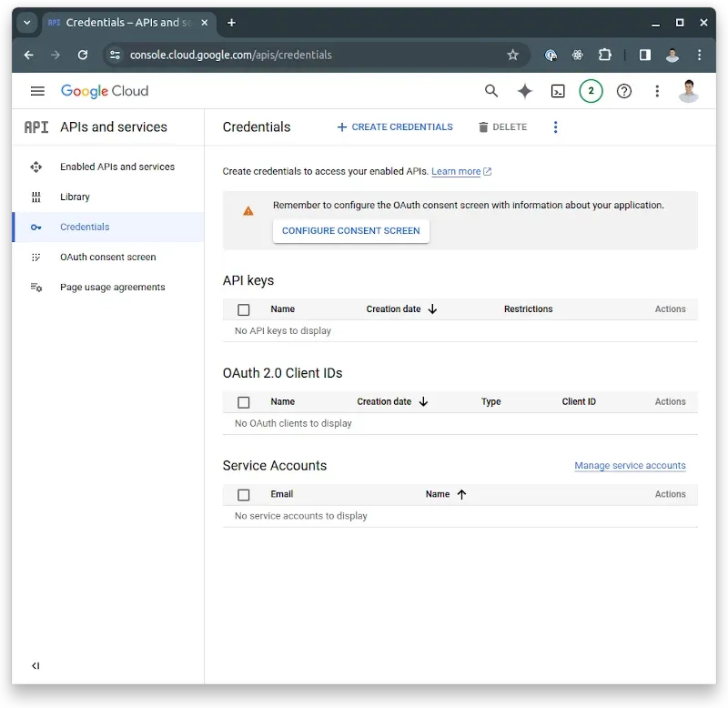Click the DELETE button

point(503,127)
